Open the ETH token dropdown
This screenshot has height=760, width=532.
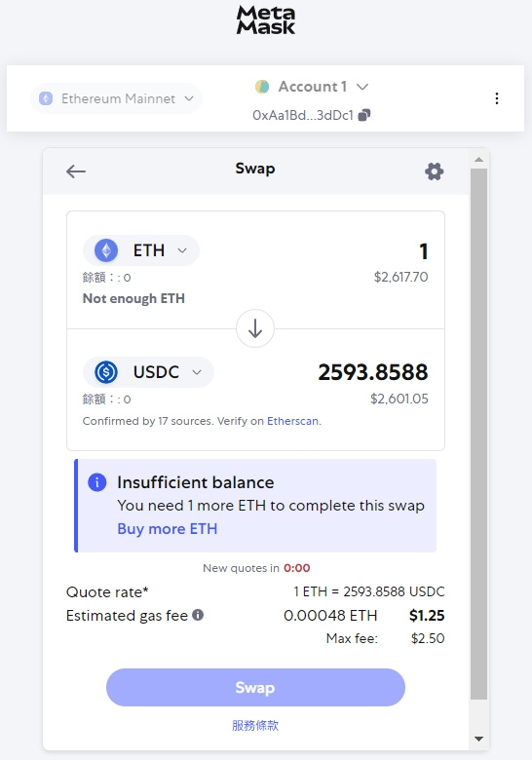(141, 250)
